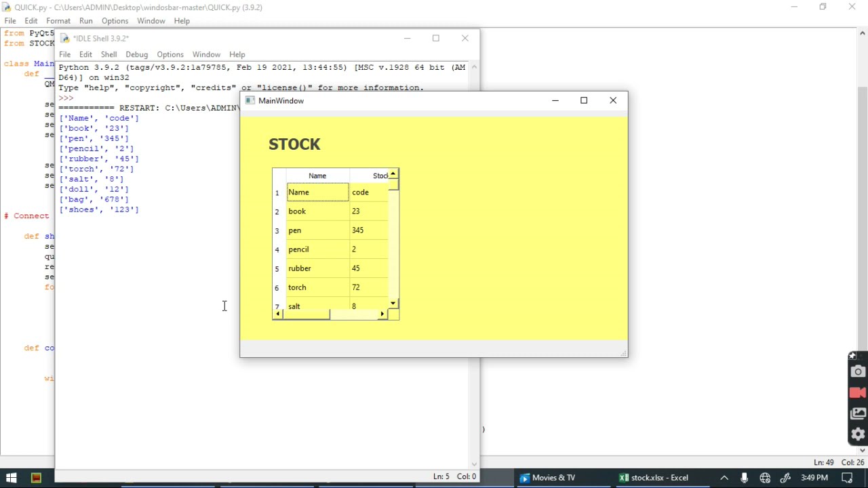Open Edit menu in QUICK.py editor
The width and height of the screenshot is (868, 488).
pos(31,21)
